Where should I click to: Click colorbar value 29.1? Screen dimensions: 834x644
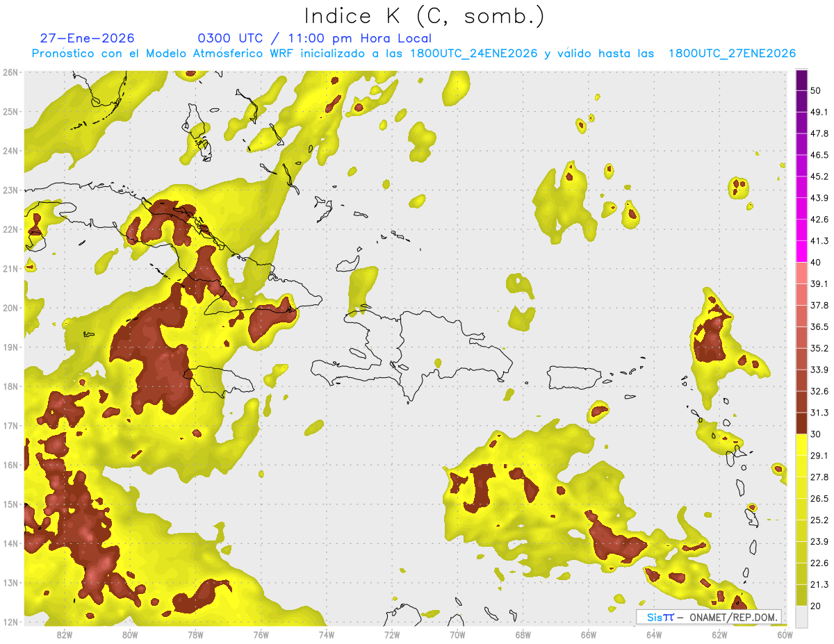click(x=819, y=456)
